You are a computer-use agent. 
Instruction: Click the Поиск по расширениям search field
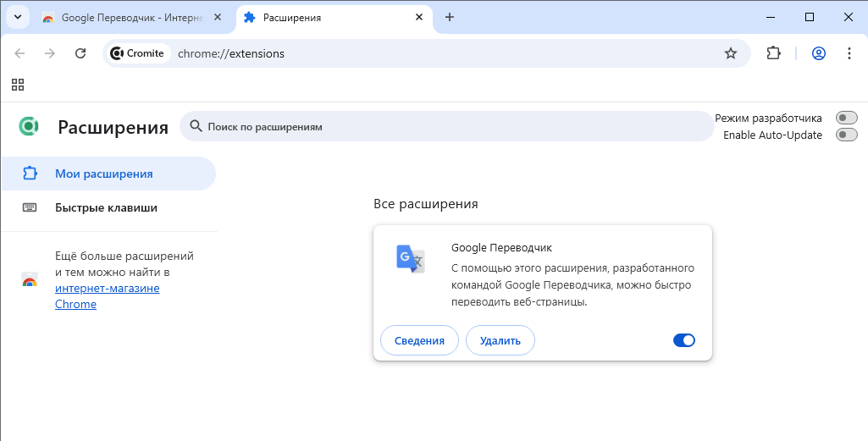449,126
